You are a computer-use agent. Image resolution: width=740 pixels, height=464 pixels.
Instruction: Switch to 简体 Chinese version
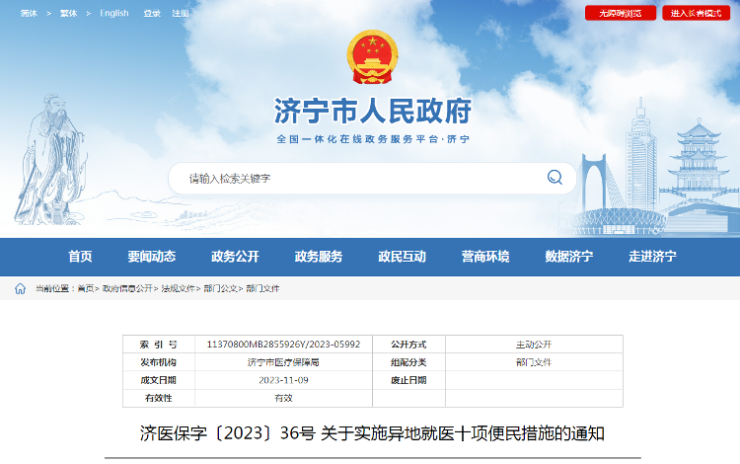pos(29,13)
